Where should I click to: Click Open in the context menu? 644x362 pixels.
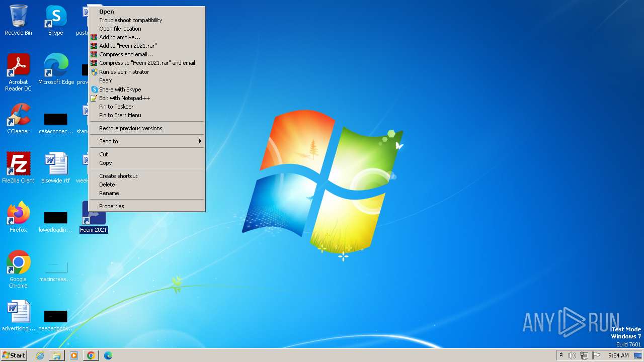(x=147, y=12)
